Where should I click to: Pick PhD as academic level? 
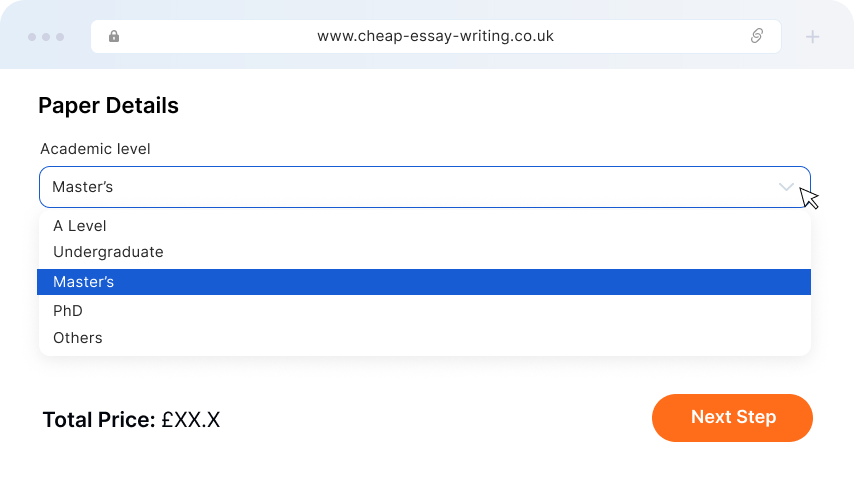pyautogui.click(x=68, y=311)
